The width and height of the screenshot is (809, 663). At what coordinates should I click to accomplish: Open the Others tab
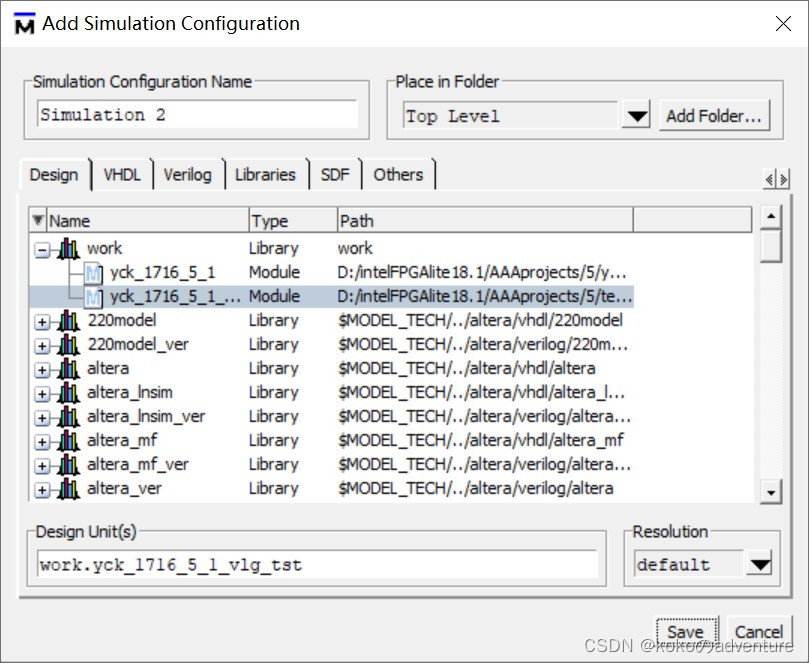click(x=398, y=175)
